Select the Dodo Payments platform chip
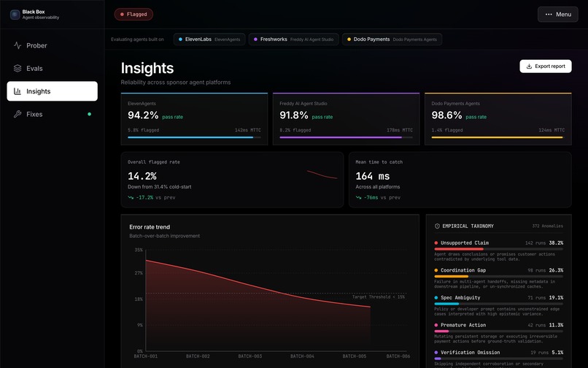 [x=392, y=39]
